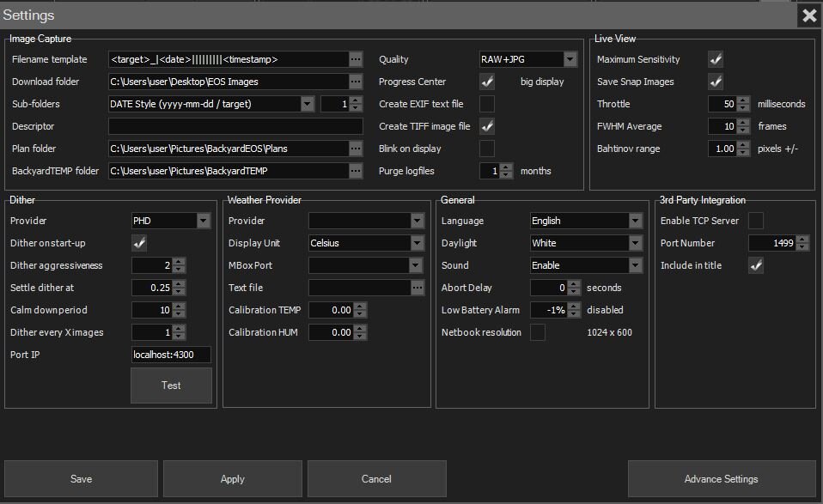This screenshot has width=823, height=504.
Task: Open Advance Settings
Action: [721, 479]
